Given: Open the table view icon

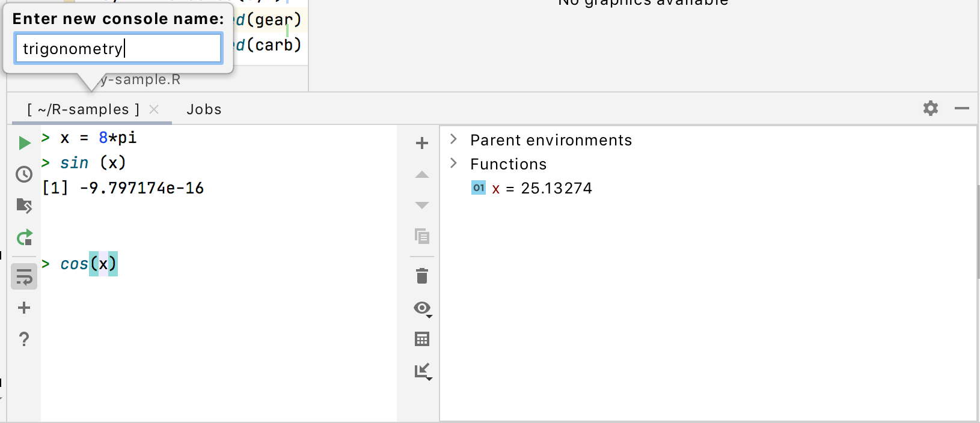Looking at the screenshot, I should 422,339.
